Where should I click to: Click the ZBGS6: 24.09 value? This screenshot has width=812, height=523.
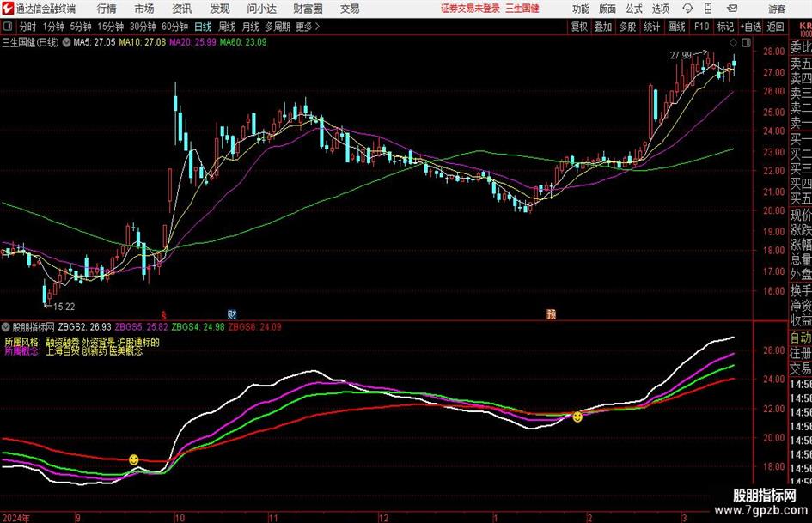click(255, 326)
